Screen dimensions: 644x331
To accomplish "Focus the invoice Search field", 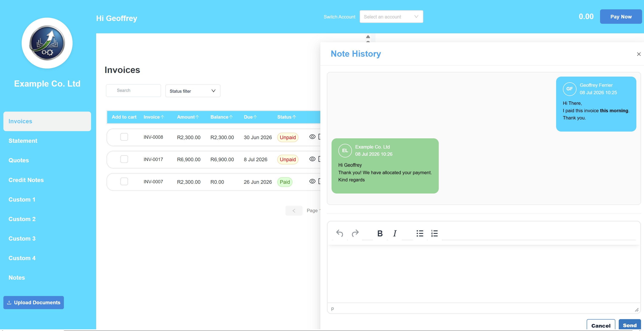I will pyautogui.click(x=134, y=90).
